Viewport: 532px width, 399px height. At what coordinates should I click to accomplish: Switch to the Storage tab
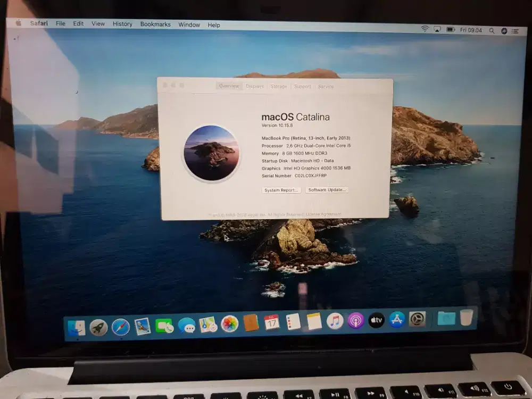click(x=279, y=87)
